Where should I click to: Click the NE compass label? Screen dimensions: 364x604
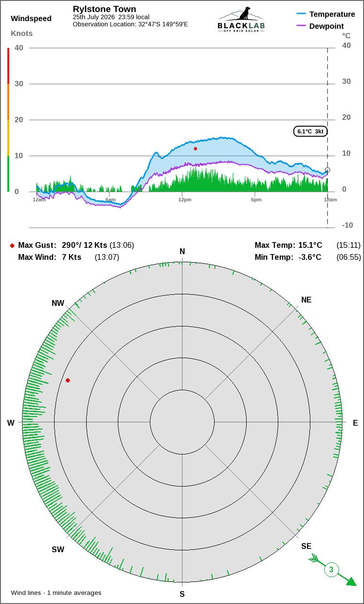[x=307, y=300]
